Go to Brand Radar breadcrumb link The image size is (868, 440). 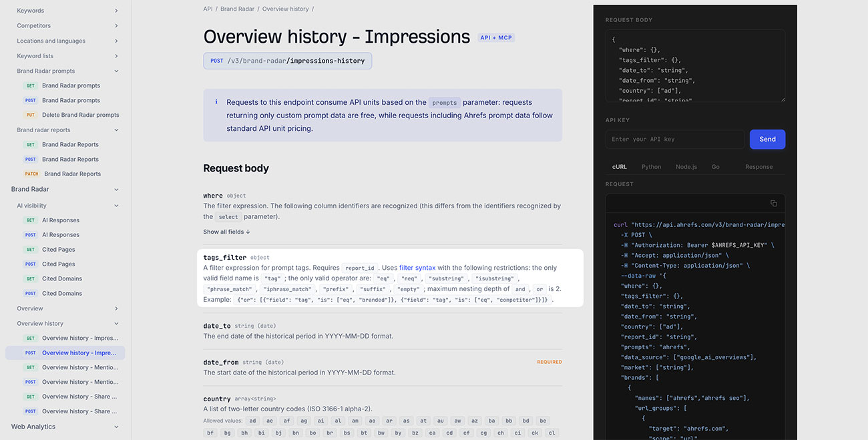pyautogui.click(x=237, y=9)
